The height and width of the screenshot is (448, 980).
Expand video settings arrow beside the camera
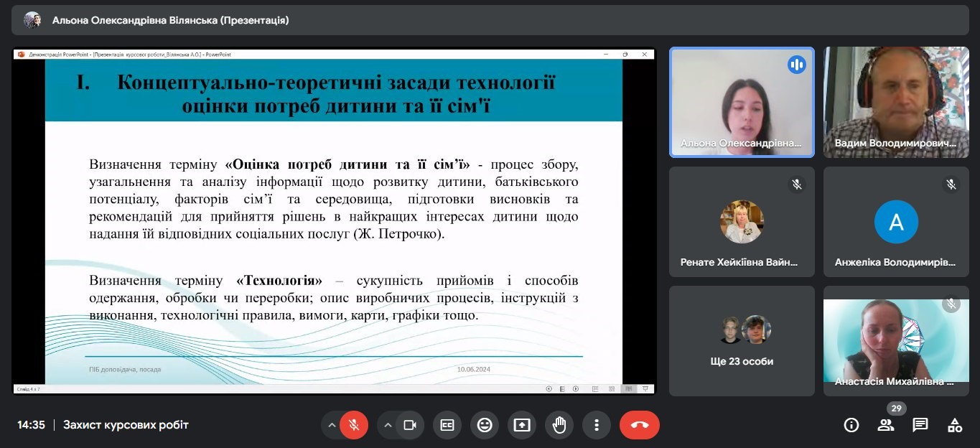pyautogui.click(x=388, y=425)
